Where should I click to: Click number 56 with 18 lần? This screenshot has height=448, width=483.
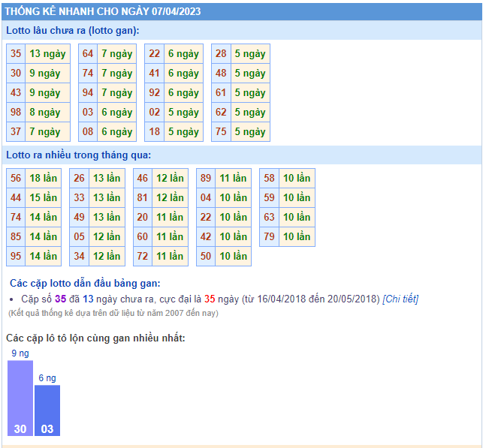(x=16, y=179)
